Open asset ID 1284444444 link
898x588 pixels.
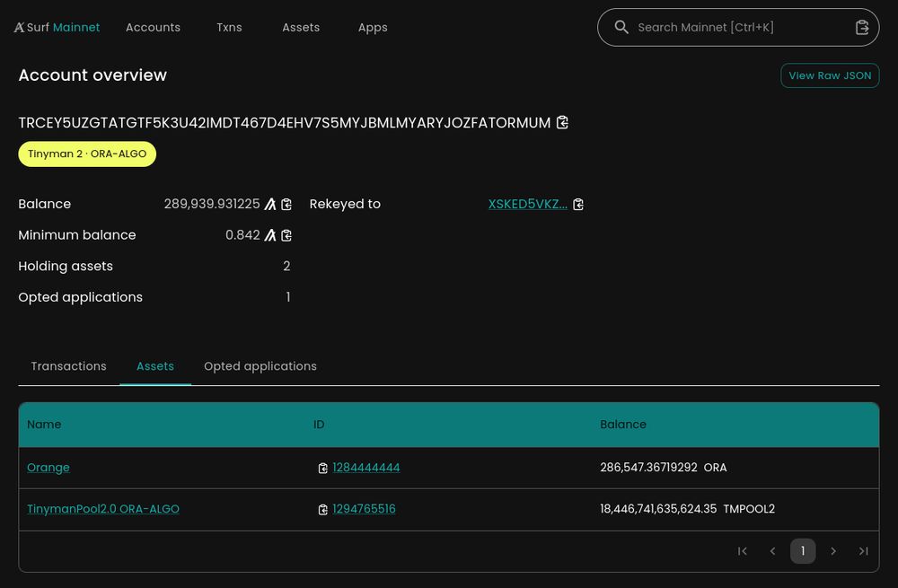pyautogui.click(x=366, y=467)
